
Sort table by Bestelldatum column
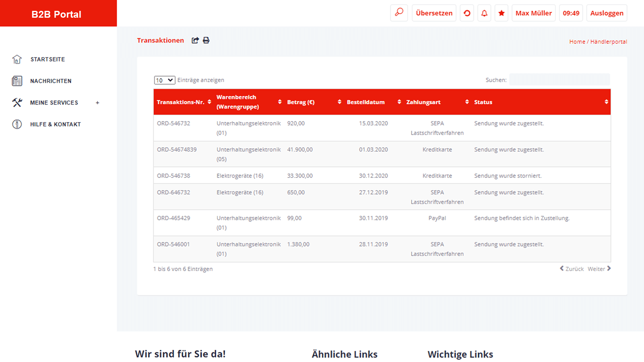[399, 102]
